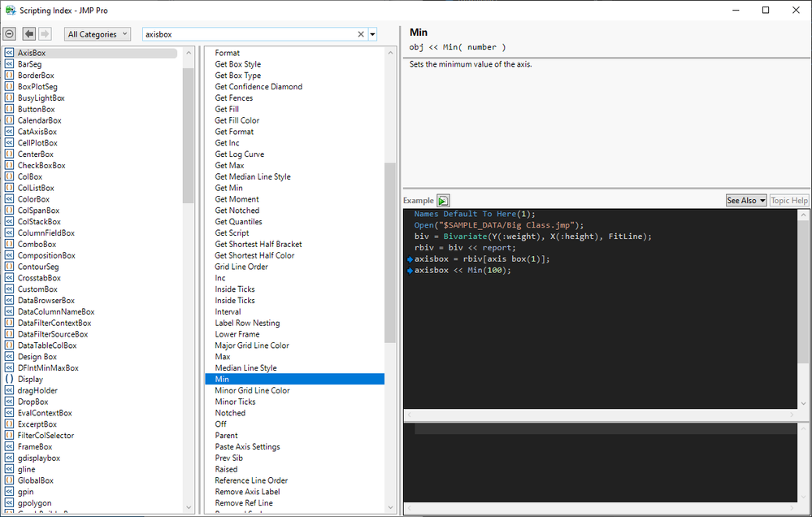Choose the Paste Axis Settings item
This screenshot has height=517, width=812.
247,446
